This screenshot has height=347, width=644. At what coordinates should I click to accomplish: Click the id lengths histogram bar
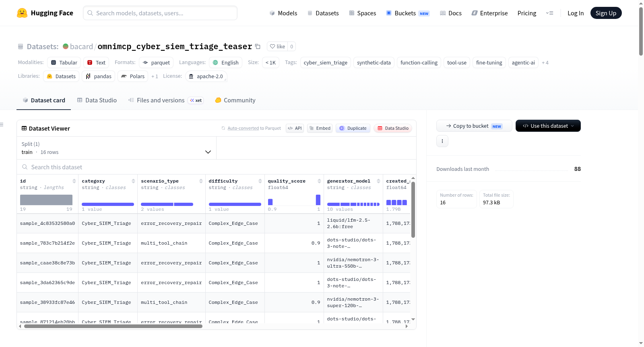46,200
